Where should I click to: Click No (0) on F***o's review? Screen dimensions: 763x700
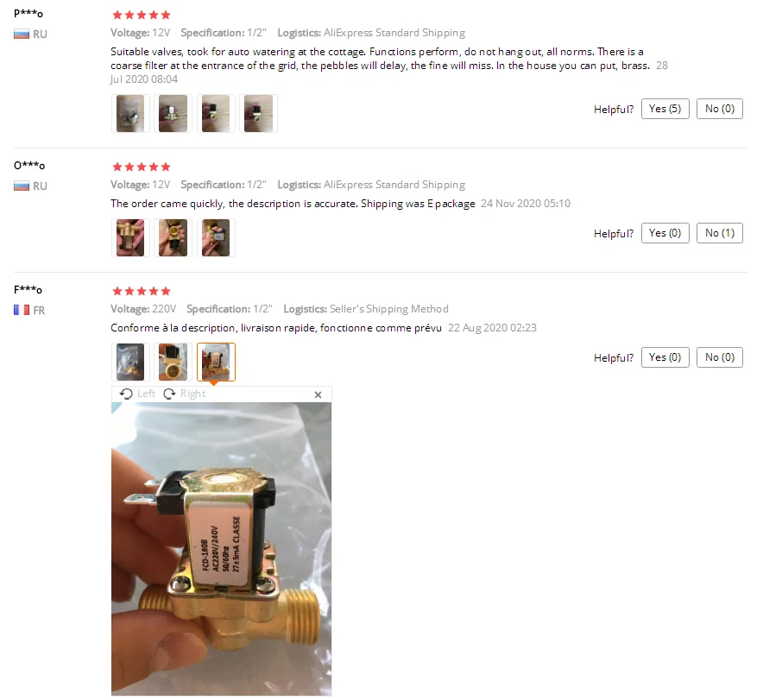click(x=720, y=357)
